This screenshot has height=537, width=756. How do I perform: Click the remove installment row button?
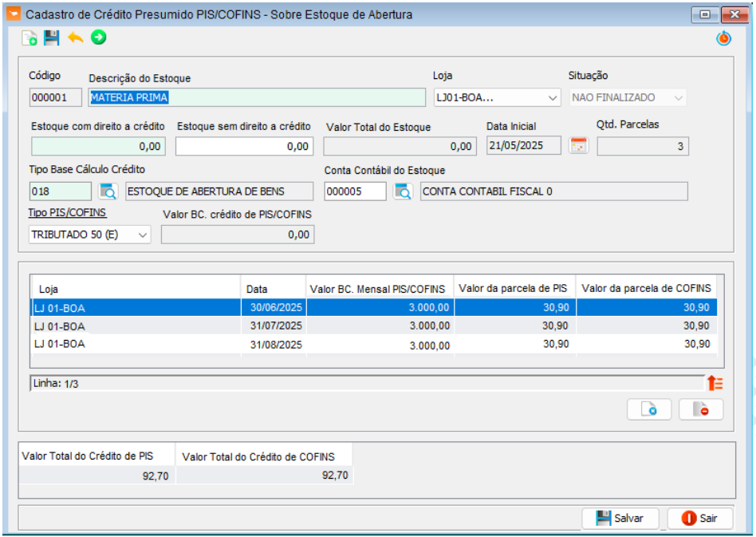pyautogui.click(x=701, y=409)
